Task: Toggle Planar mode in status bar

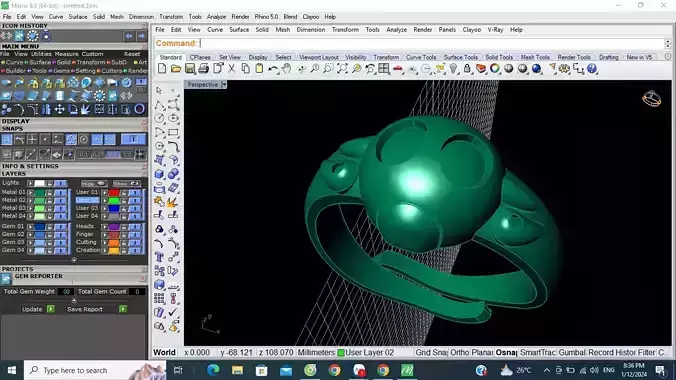Action: 482,353
